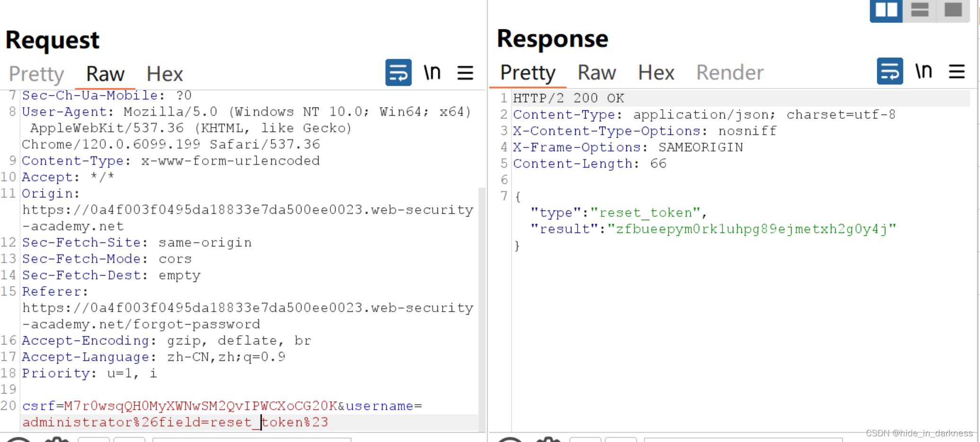Click the X-Content-Type-Options: nosniff line
This screenshot has width=980, height=442.
click(645, 131)
